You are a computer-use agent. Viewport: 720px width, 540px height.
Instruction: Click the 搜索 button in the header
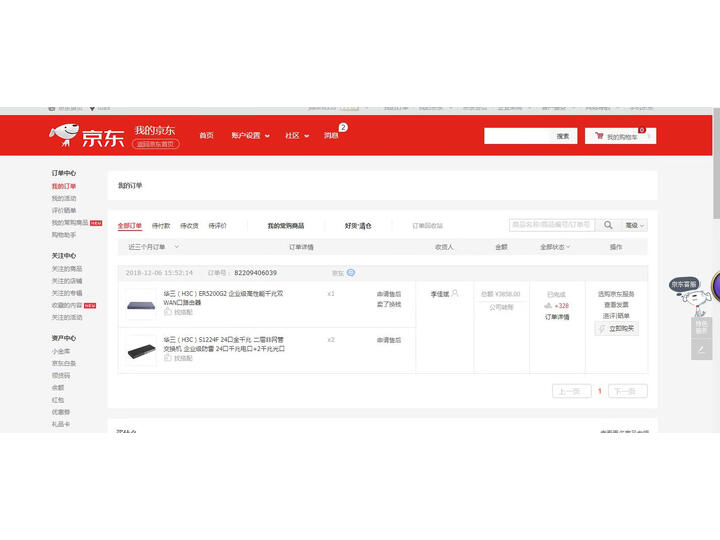point(563,136)
